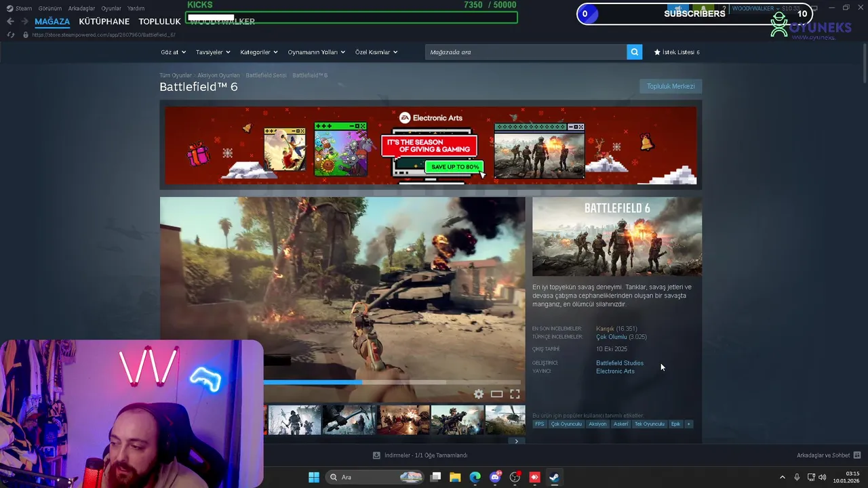The width and height of the screenshot is (868, 488).
Task: Open Çok Olumlu Turkish reviews summary
Action: coord(612,337)
